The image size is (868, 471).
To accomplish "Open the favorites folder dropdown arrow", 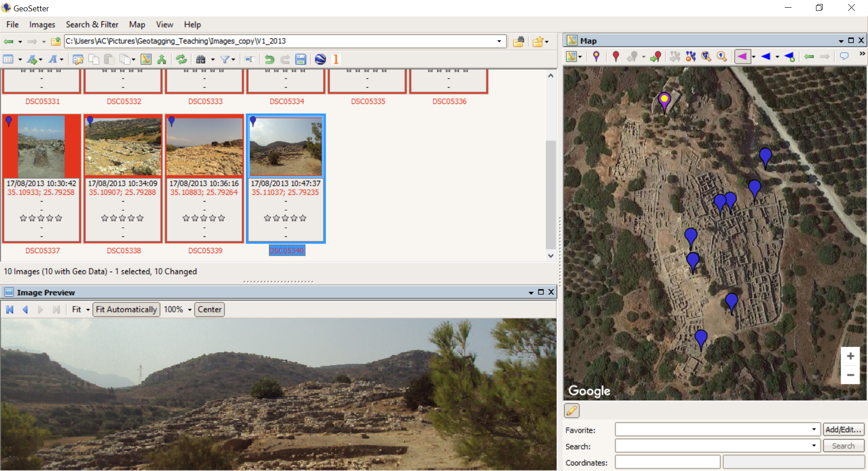I will coord(547,42).
